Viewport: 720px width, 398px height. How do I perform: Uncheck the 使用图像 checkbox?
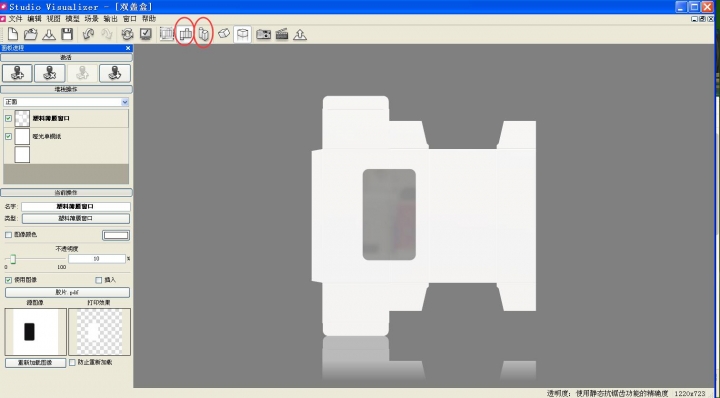pos(8,280)
